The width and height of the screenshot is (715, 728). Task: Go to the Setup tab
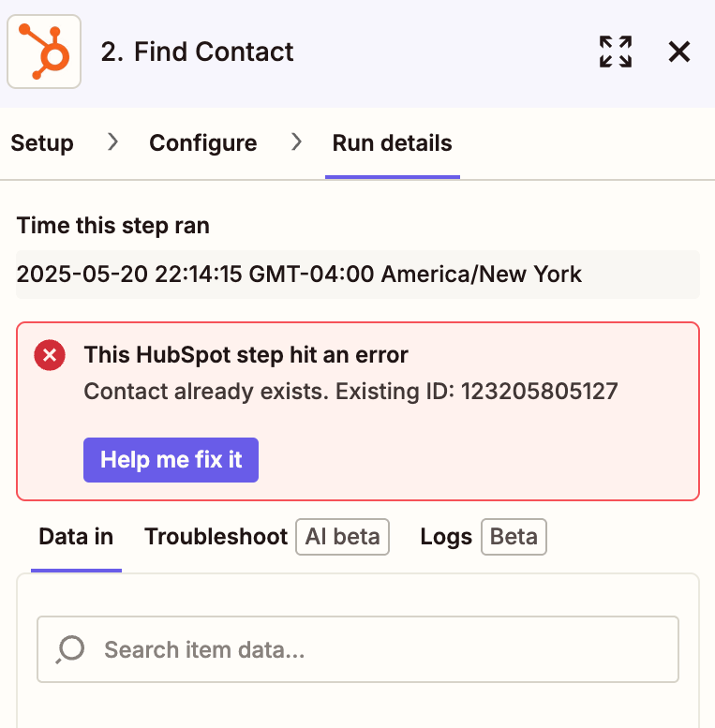(42, 143)
